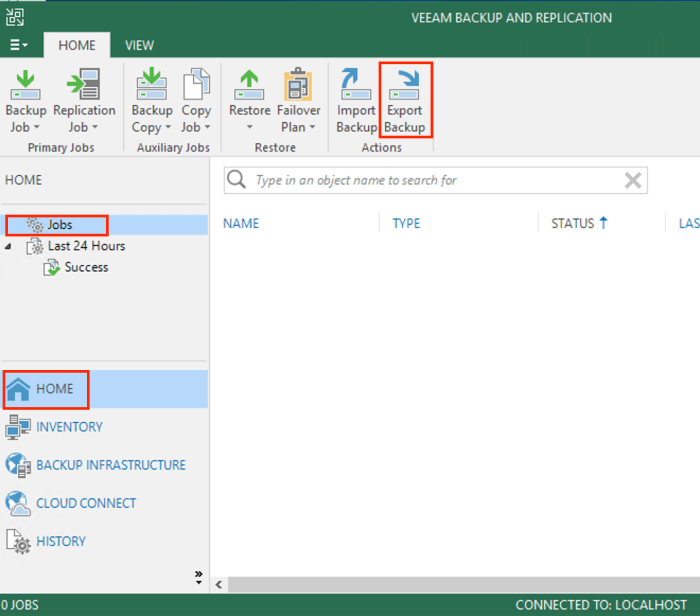Click the house icon next to HOME

click(18, 389)
